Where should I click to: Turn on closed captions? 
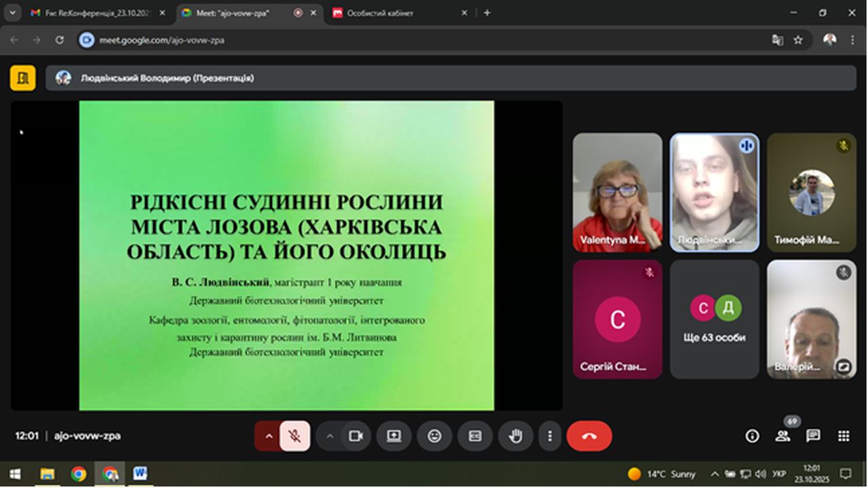[x=475, y=436]
